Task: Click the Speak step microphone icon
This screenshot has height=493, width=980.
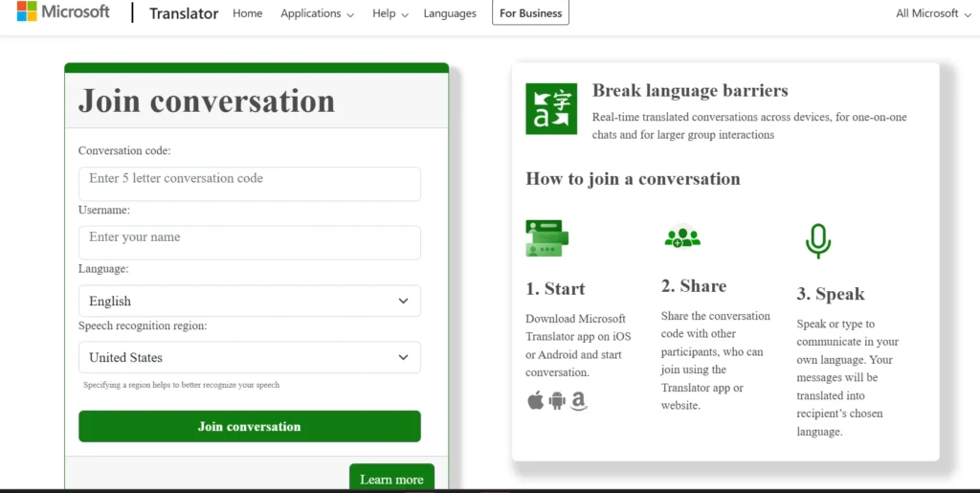Action: (818, 241)
